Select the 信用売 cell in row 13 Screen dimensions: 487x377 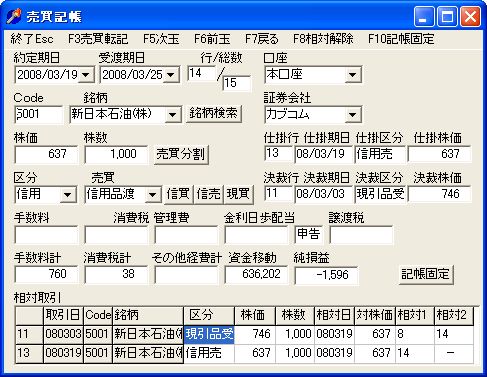[209, 353]
